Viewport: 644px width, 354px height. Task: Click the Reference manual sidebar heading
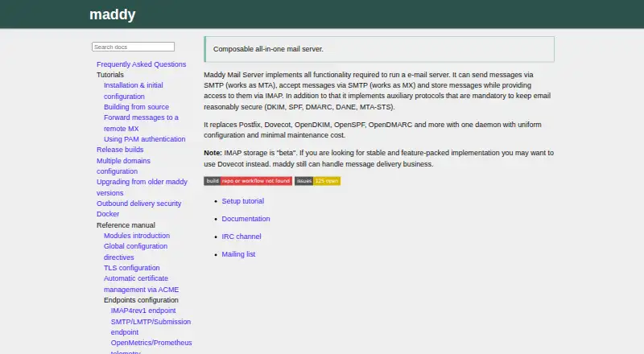pyautogui.click(x=126, y=225)
